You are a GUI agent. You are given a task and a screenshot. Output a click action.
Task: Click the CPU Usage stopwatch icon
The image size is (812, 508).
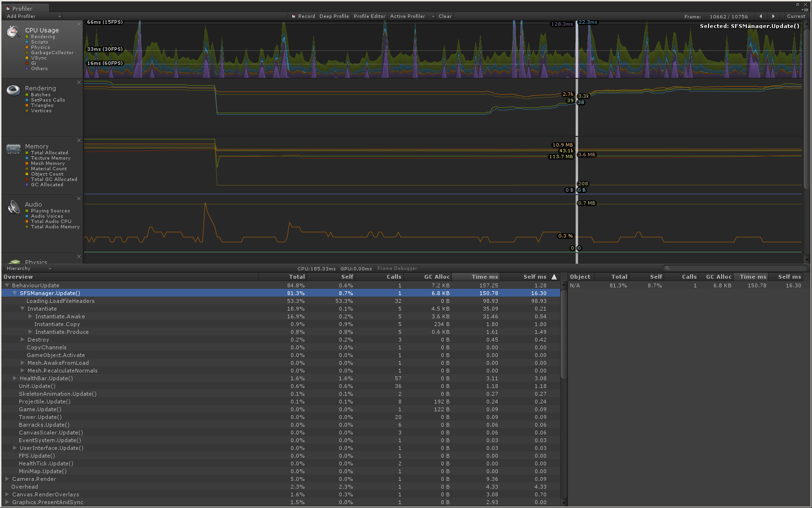point(13,32)
